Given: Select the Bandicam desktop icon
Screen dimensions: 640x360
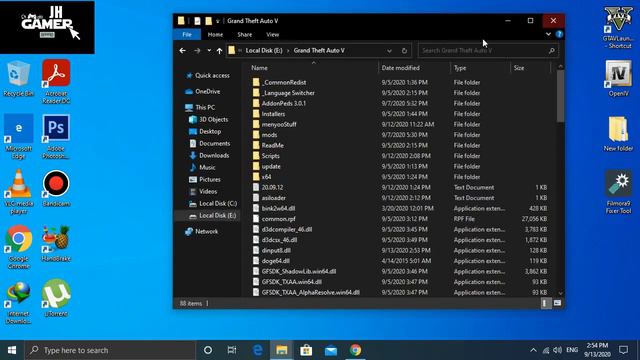Looking at the screenshot, I should coord(56,189).
